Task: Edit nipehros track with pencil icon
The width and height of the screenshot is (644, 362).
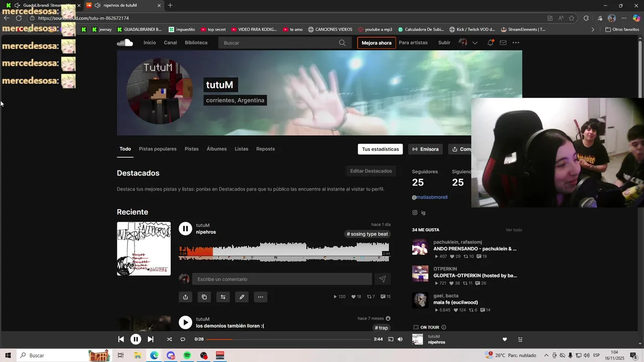Action: [x=242, y=297]
